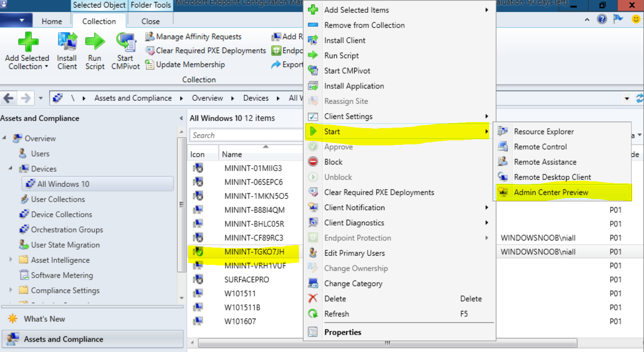
Task: Sort by the Name column header
Action: coord(261,154)
